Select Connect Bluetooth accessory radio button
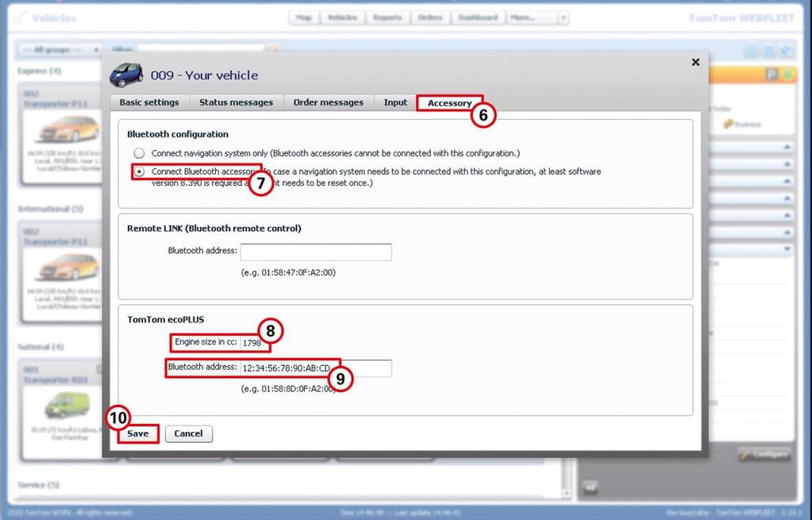The width and height of the screenshot is (812, 520). click(x=139, y=171)
